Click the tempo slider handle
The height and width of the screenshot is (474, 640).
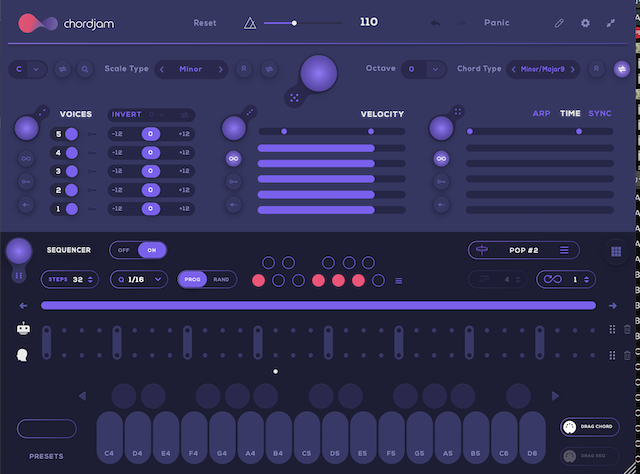(x=294, y=22)
